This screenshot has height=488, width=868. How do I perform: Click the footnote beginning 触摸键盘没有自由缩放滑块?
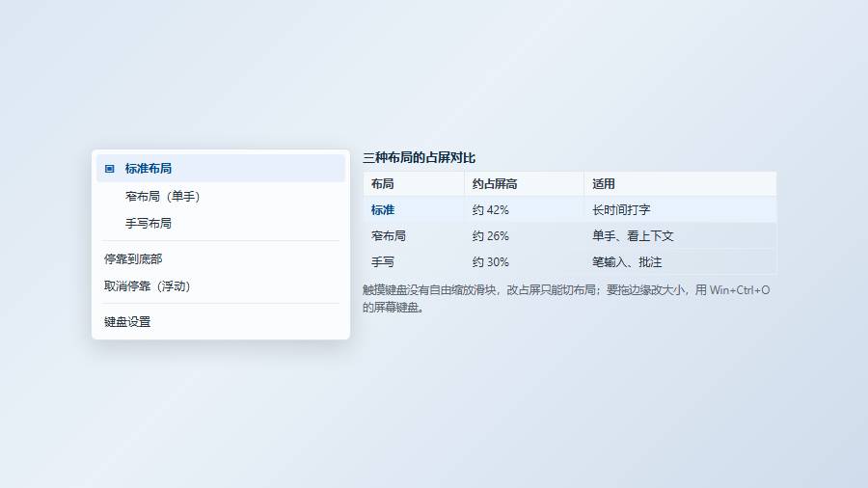pyautogui.click(x=566, y=299)
